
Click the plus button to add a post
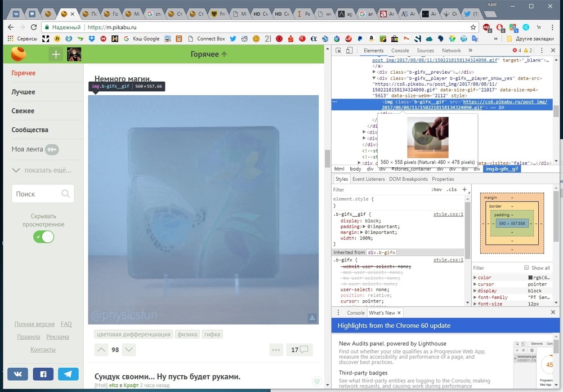tap(56, 54)
